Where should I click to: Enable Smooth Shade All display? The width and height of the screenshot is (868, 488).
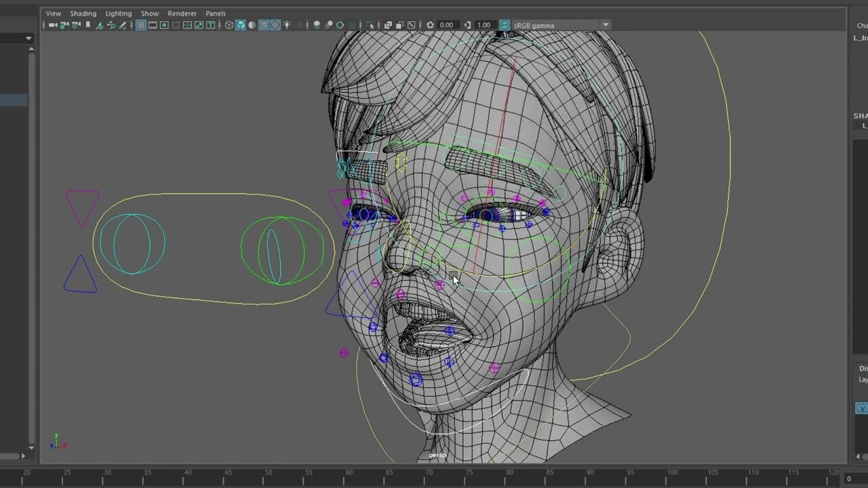[240, 25]
